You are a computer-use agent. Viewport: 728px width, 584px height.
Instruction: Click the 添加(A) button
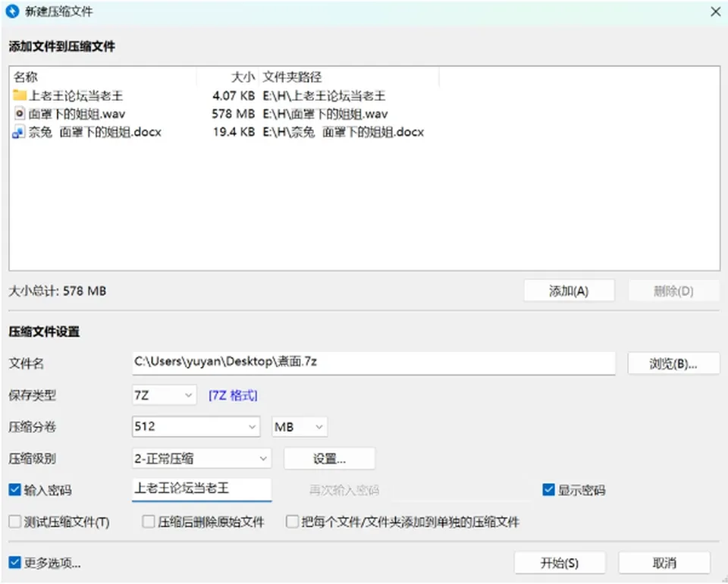click(x=570, y=291)
